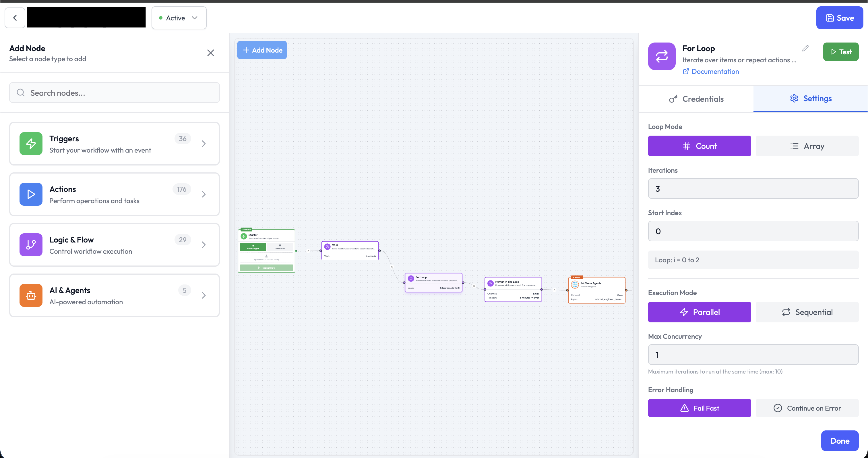Switch to the Credentials tab
The image size is (868, 458).
[x=696, y=99]
